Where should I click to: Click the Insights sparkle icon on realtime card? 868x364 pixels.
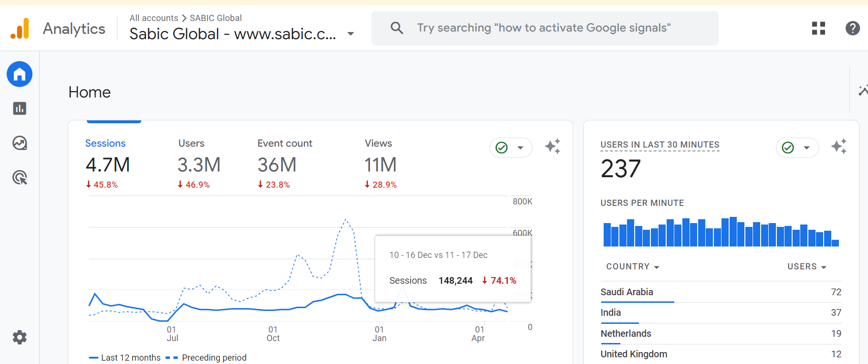[838, 147]
